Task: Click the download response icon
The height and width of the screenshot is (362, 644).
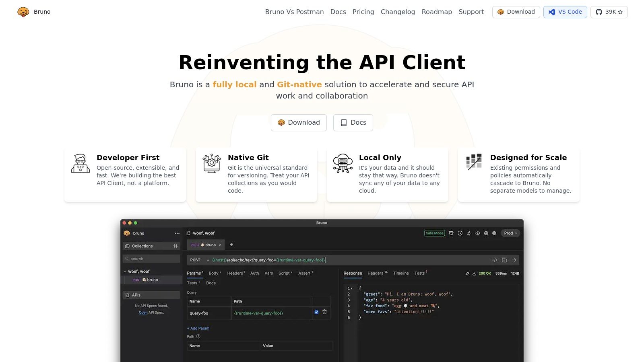Action: point(474,274)
